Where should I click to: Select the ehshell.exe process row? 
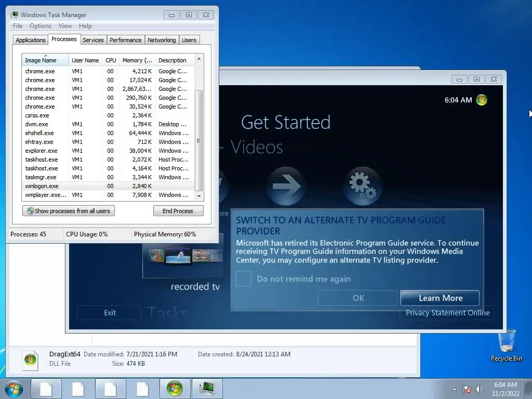(108, 133)
